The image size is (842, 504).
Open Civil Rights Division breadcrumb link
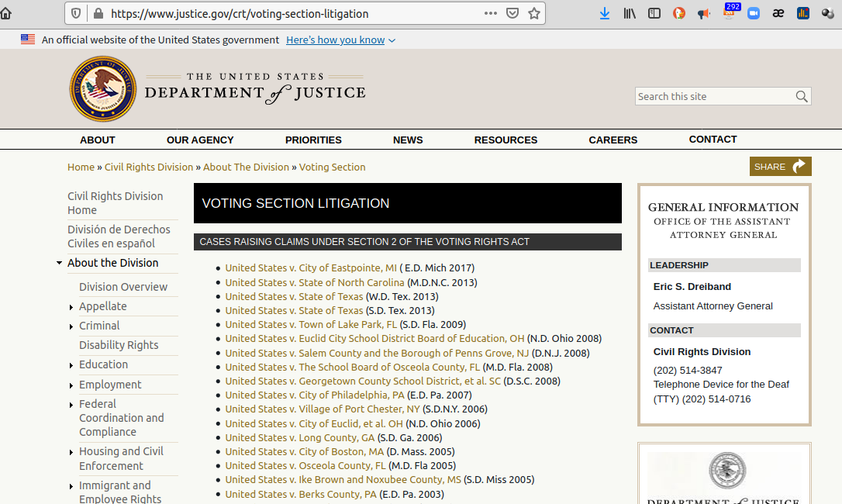tap(149, 167)
